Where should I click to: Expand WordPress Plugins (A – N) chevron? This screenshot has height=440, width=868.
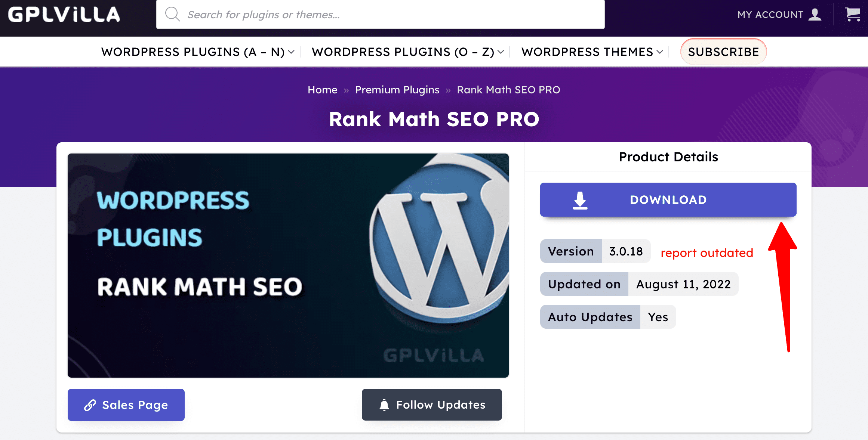click(292, 52)
